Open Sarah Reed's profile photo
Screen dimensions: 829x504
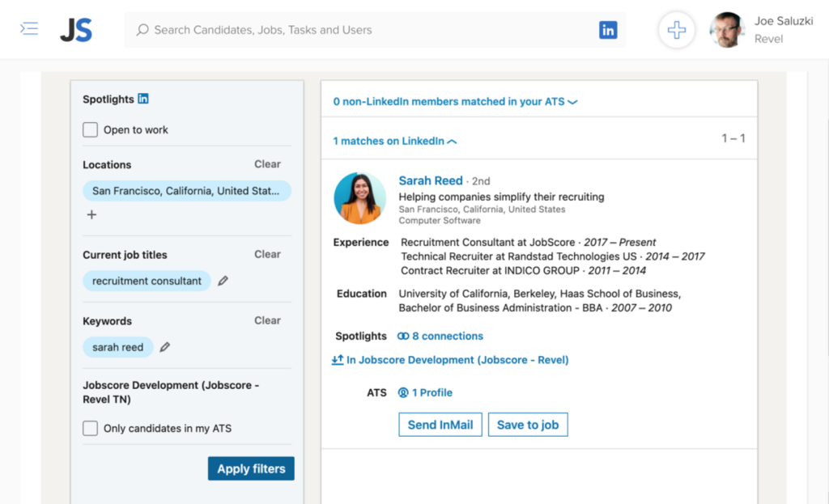pos(360,198)
